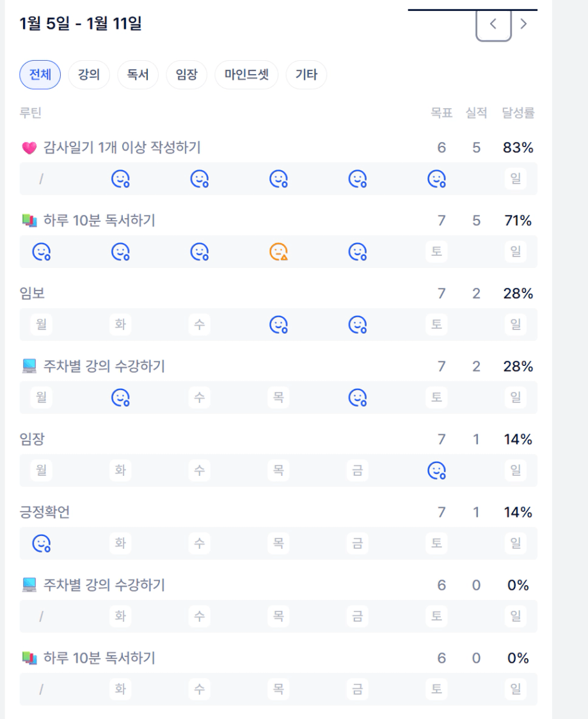The width and height of the screenshot is (588, 719).
Task: Click the pink heart icon beside 감사일기
Action: [x=29, y=148]
